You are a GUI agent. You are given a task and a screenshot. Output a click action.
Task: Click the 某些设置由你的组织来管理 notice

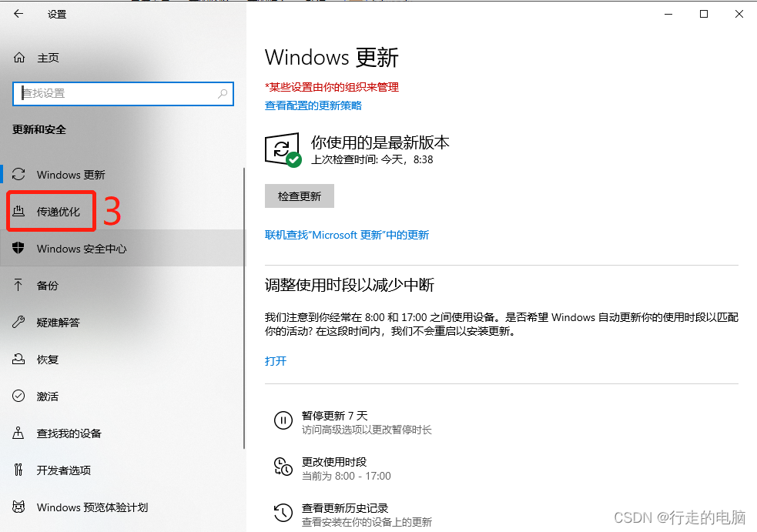[x=332, y=87]
